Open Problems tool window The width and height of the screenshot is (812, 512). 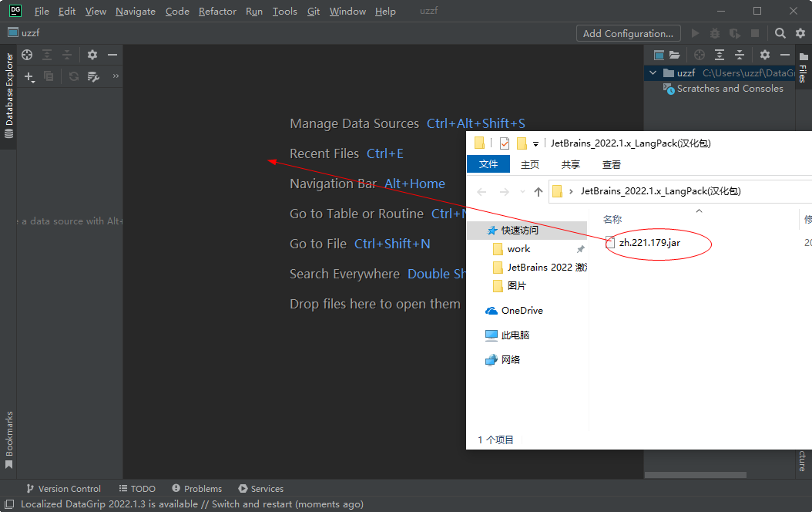(196, 489)
